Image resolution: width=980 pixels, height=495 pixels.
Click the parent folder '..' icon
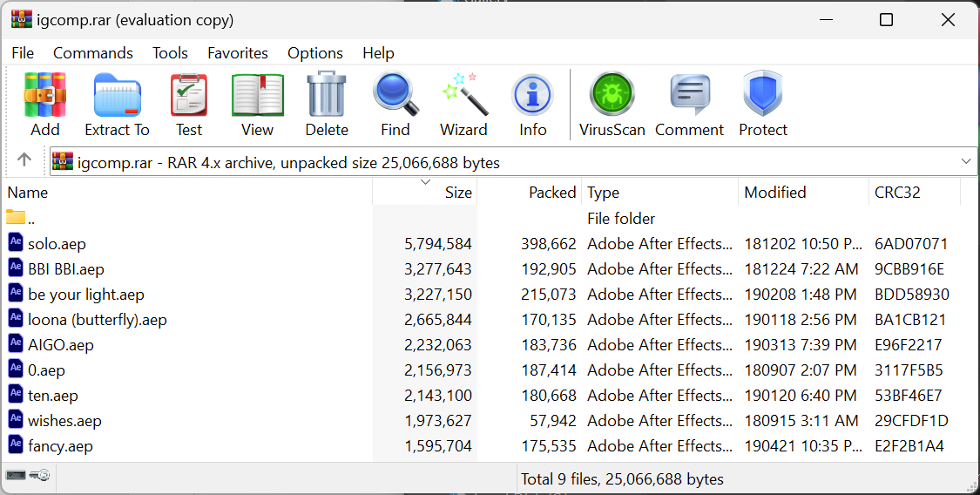pyautogui.click(x=16, y=218)
